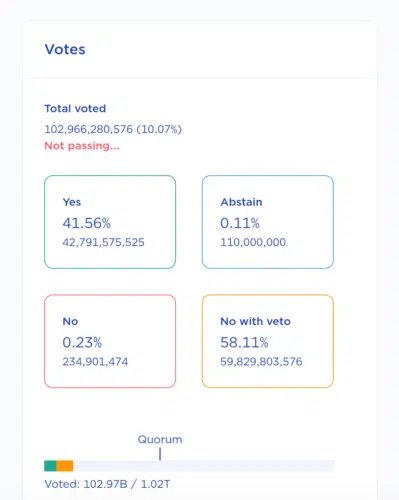Click the Quorum marker on progress bar
The image size is (399, 500).
point(160,454)
